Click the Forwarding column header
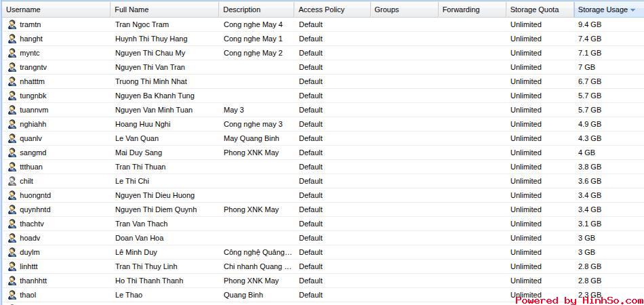The width and height of the screenshot is (644, 305). [460, 9]
